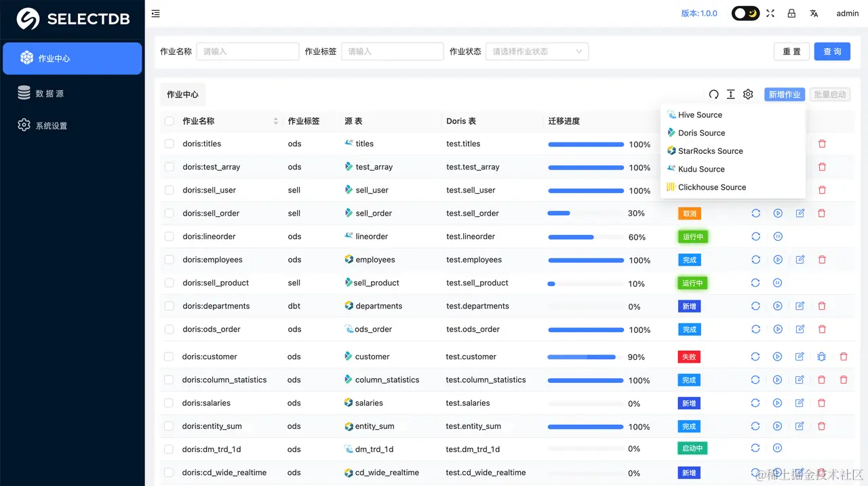The height and width of the screenshot is (486, 868).
Task: Check the doris:entity_sum row checkbox
Action: [x=169, y=426]
